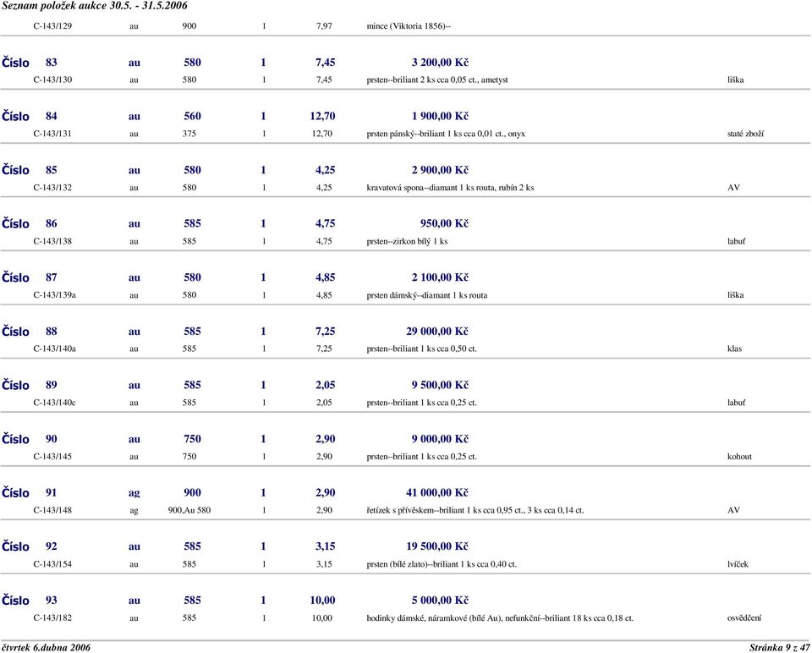Select '900,Au 580' purity value
Image resolution: width=812 pixels, height=653 pixels.
coord(189,510)
